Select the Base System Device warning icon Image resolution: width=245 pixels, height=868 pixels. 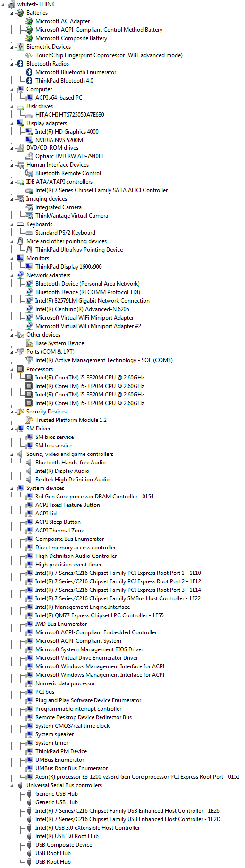pyautogui.click(x=29, y=343)
